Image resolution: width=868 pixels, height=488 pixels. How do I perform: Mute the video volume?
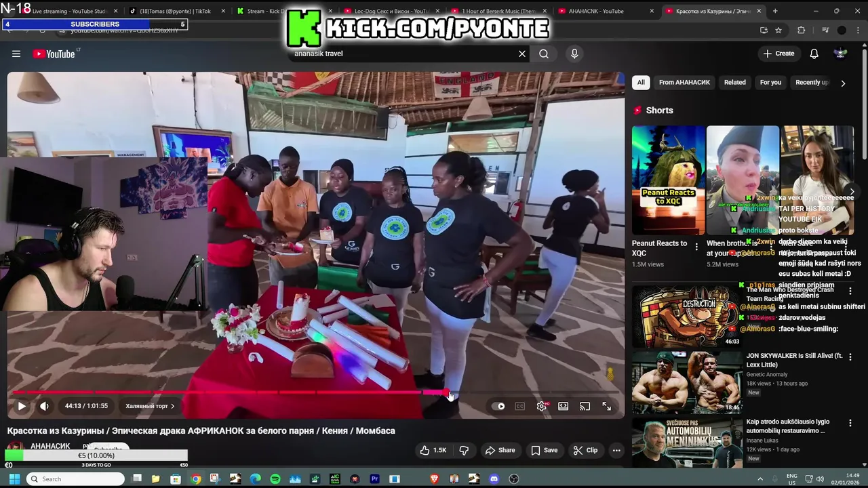pyautogui.click(x=44, y=406)
